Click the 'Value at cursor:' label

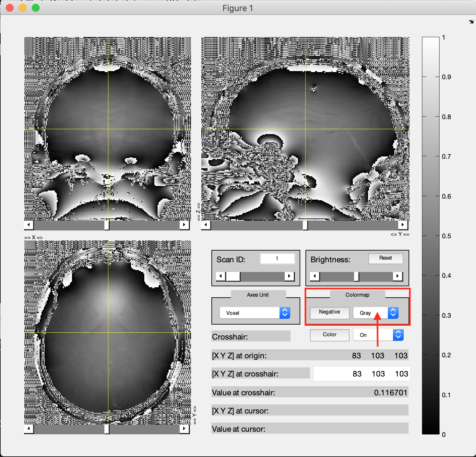(239, 429)
